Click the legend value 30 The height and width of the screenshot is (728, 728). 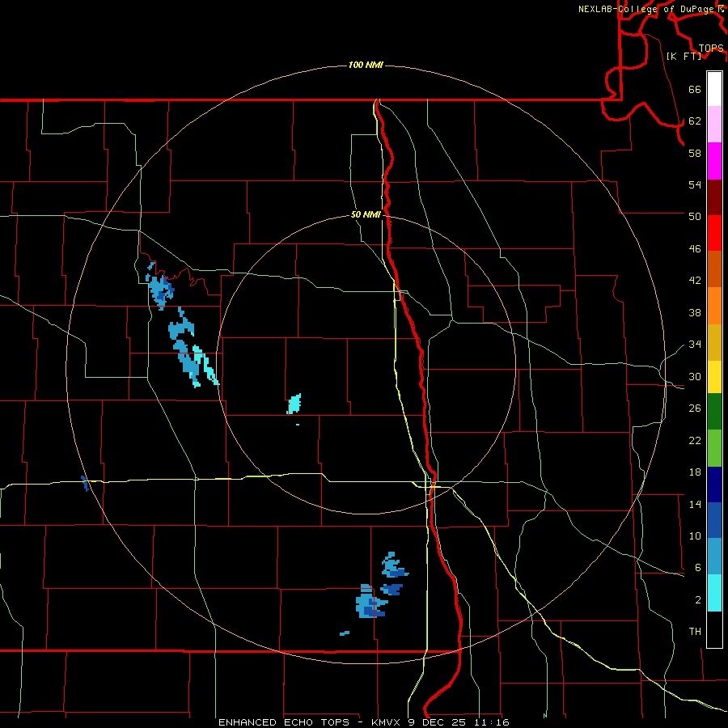pos(695,376)
